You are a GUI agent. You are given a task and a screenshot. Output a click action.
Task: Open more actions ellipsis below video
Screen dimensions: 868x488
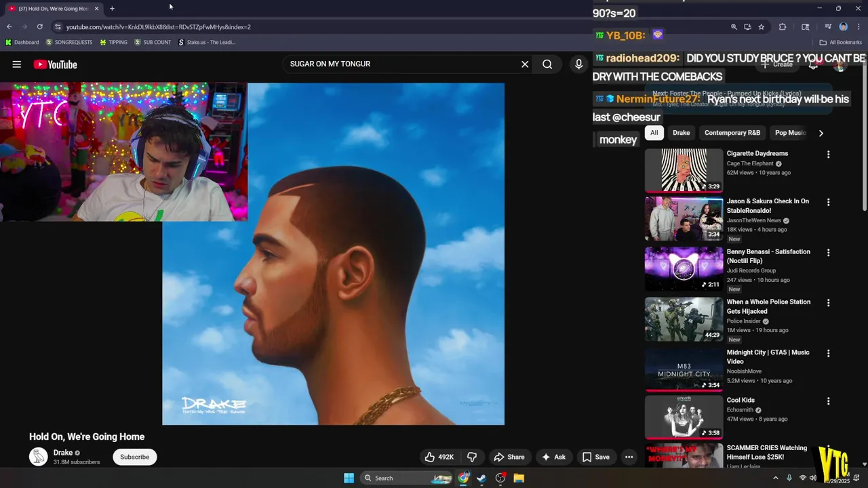tap(629, 457)
